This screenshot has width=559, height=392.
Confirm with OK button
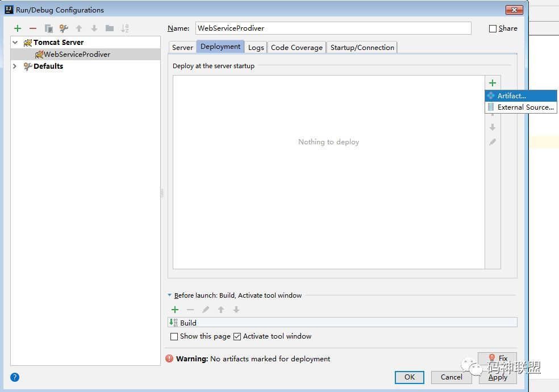409,377
